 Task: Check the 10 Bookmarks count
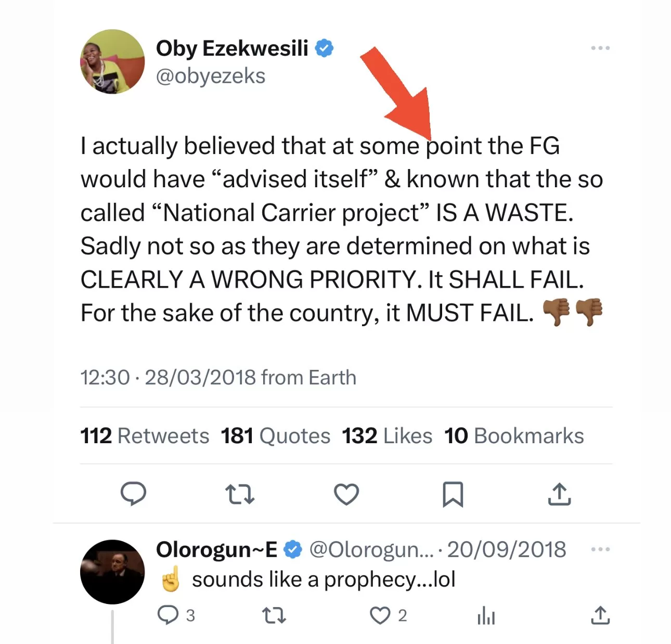coord(514,436)
